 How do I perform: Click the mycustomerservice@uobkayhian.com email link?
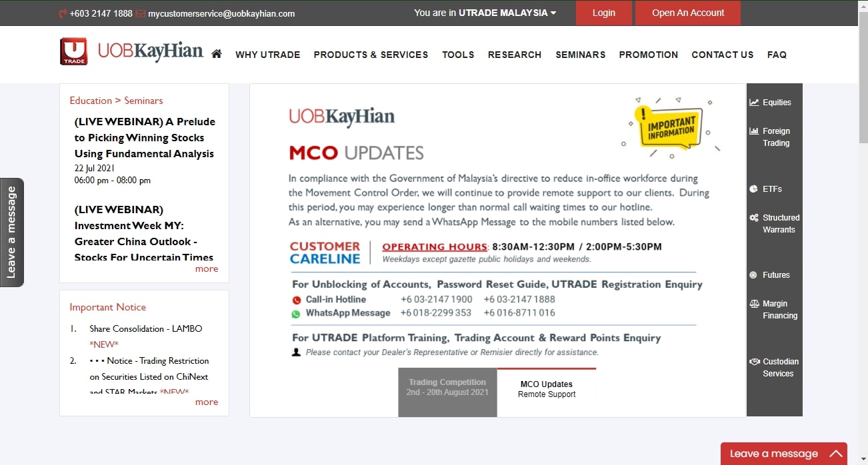tap(221, 13)
